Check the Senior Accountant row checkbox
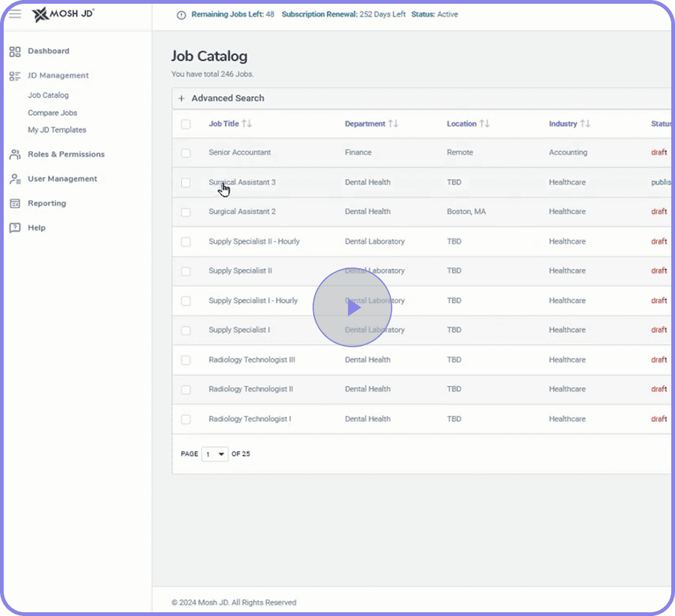675x616 pixels. point(186,153)
